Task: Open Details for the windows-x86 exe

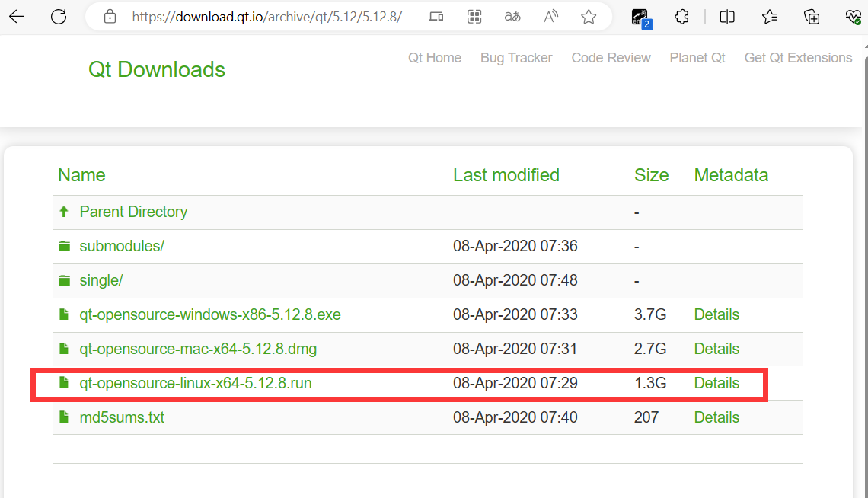Action: pos(716,314)
